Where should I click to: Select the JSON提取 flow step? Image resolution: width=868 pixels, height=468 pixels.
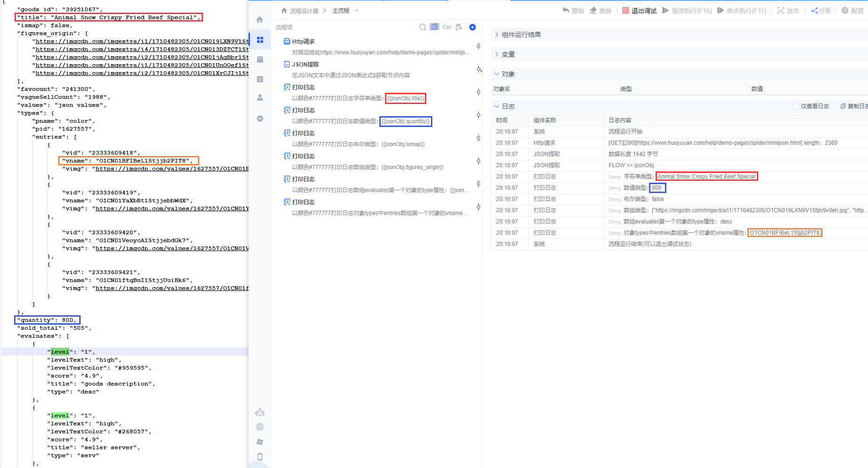[305, 65]
